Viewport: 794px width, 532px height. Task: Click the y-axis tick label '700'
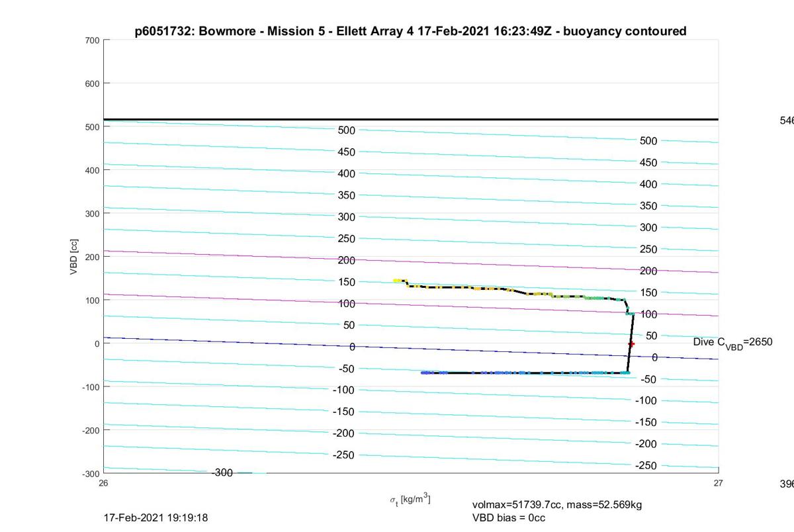tap(92, 40)
